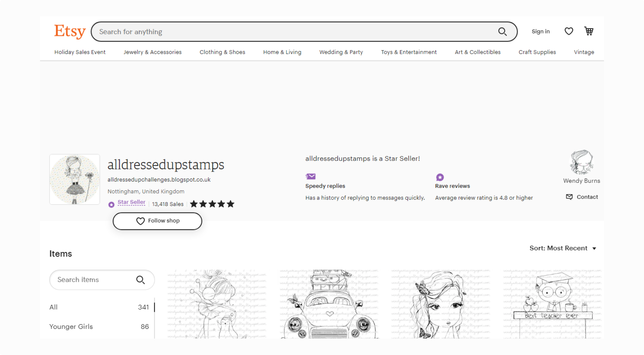Click the Contact envelope icon
644x355 pixels.
tap(569, 197)
